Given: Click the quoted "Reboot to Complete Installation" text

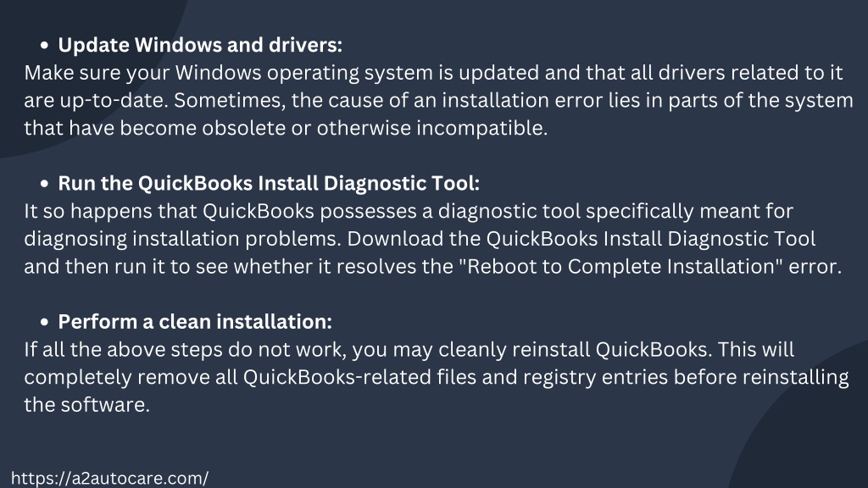Looking at the screenshot, I should click(620, 266).
